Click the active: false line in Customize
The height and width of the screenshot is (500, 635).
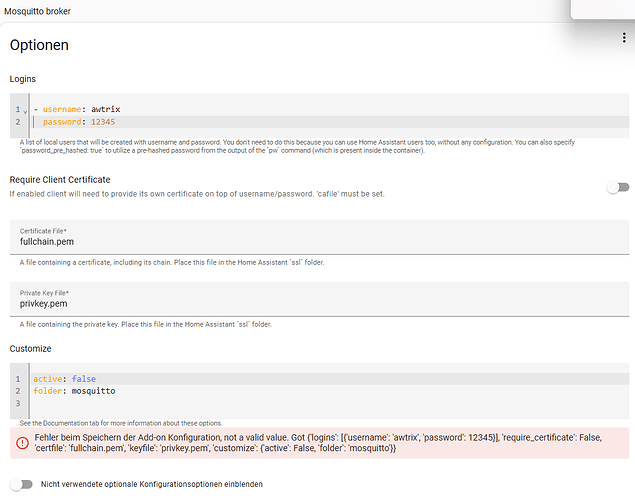[x=64, y=379]
